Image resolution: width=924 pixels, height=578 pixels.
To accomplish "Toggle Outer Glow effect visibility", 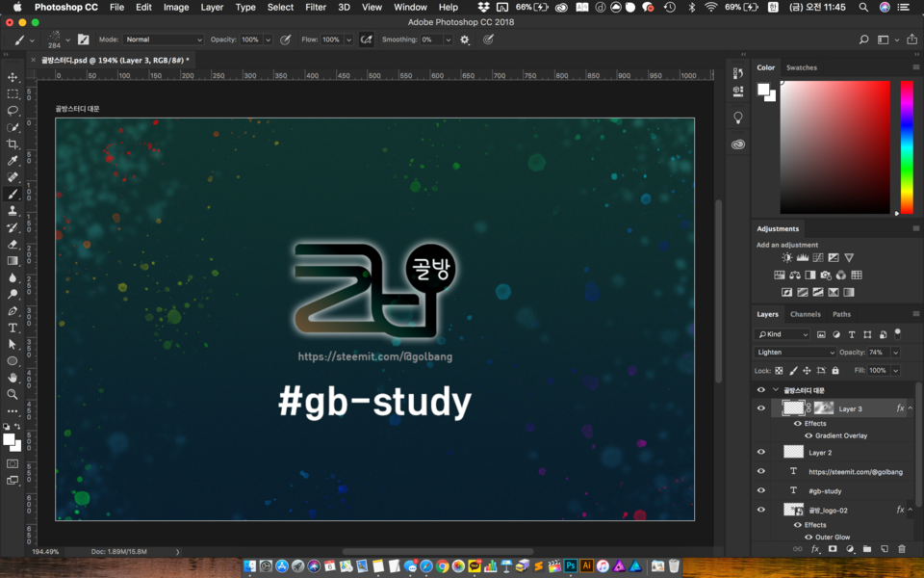I will tap(808, 538).
